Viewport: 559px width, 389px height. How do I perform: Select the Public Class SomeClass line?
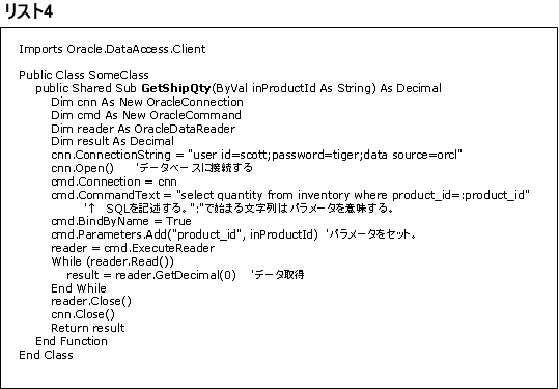coord(84,75)
